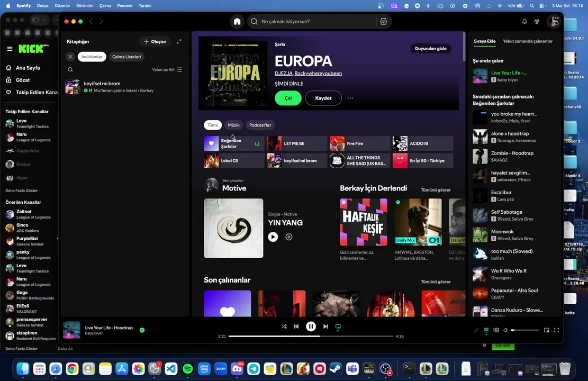Toggle the queue view icon
The width and height of the screenshot is (588, 381).
486,330
